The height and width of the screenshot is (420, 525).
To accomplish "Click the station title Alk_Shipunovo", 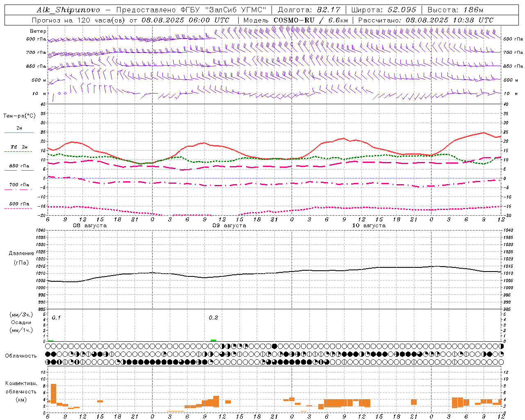I will (68, 10).
